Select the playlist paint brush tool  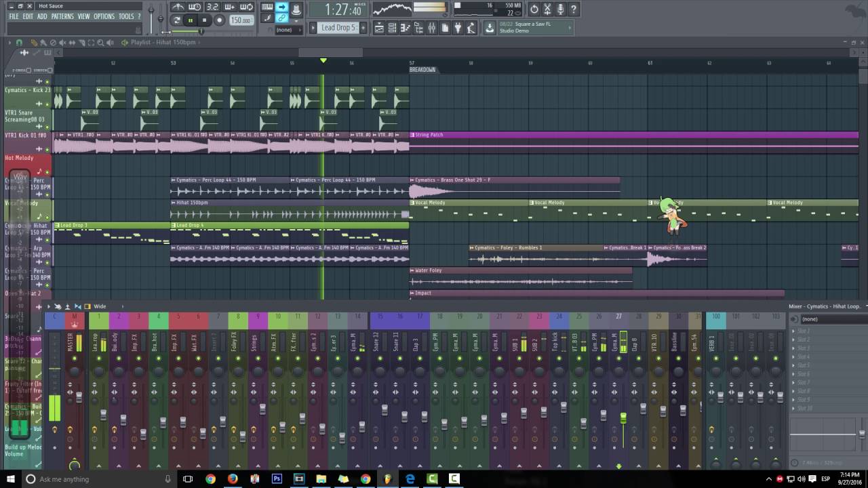(x=43, y=42)
